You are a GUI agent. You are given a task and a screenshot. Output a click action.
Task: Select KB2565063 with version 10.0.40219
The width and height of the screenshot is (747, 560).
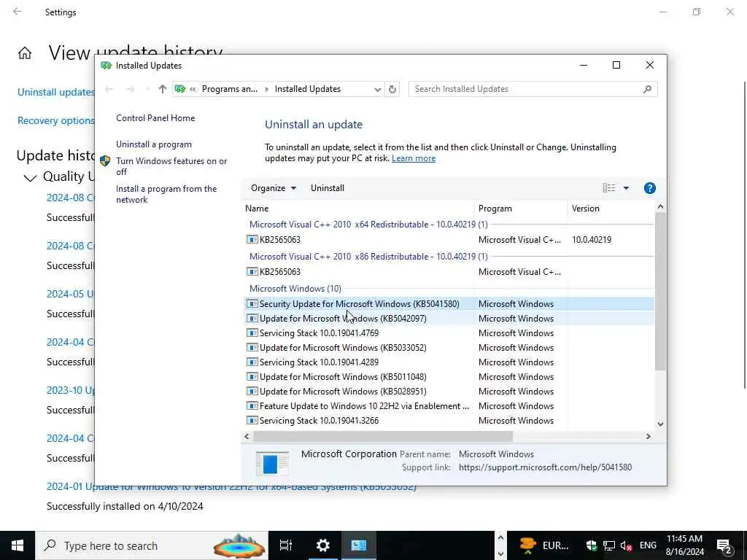(x=449, y=239)
